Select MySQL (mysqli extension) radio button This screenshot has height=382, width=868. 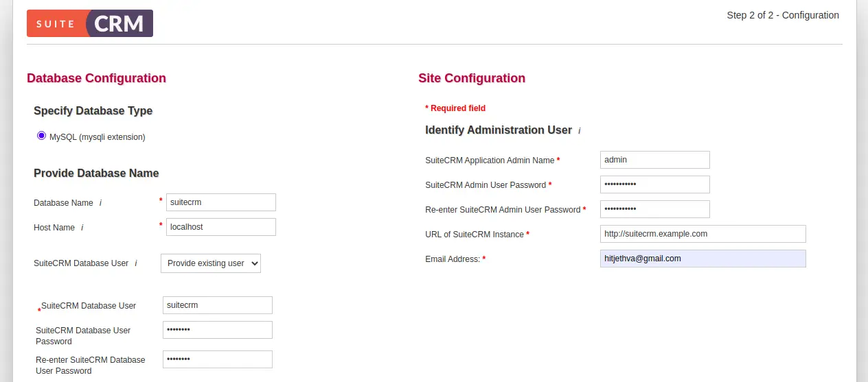[x=42, y=136]
